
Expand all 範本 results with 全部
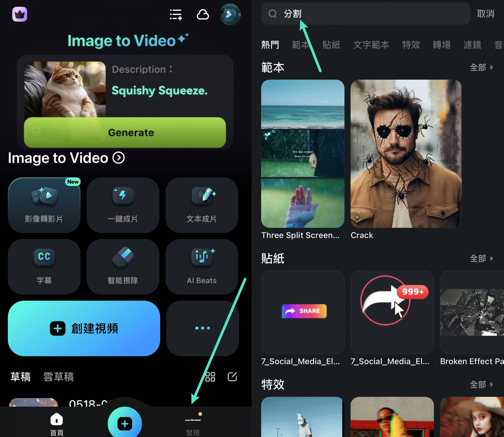pos(481,67)
